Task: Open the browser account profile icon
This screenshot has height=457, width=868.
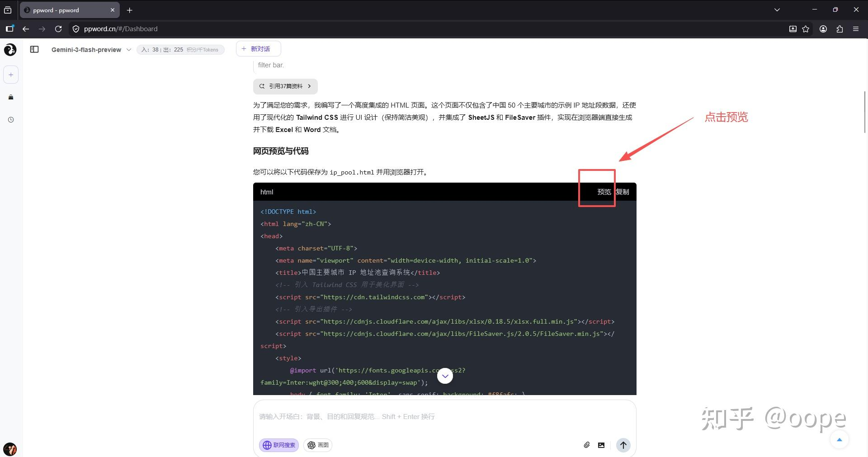Action: (x=823, y=29)
